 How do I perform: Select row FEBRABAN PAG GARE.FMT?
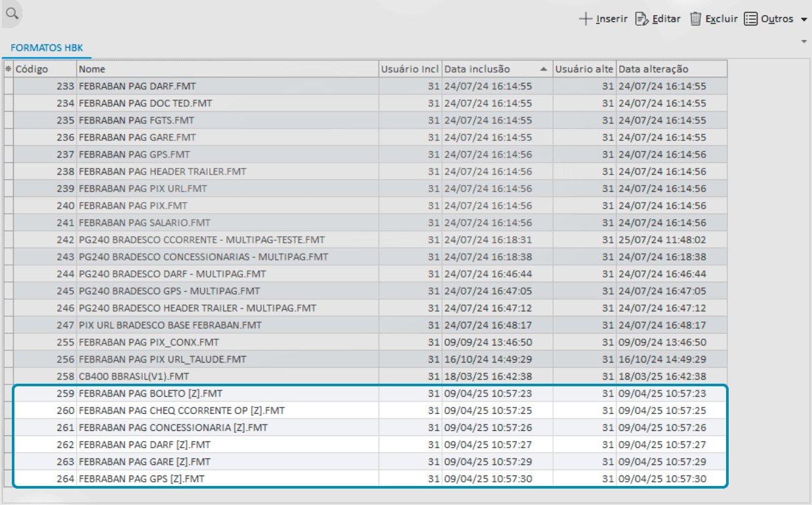(x=365, y=137)
